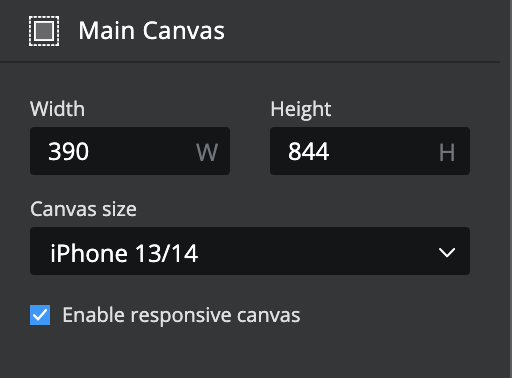This screenshot has height=378, width=512.
Task: Toggle via the Enable responsive canvas label
Action: tap(181, 315)
